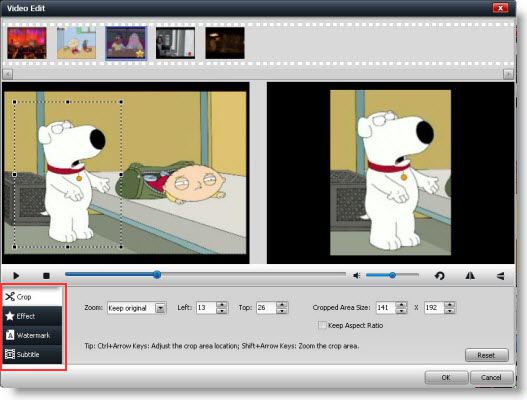Switch to the Subtitle tab

click(33, 354)
